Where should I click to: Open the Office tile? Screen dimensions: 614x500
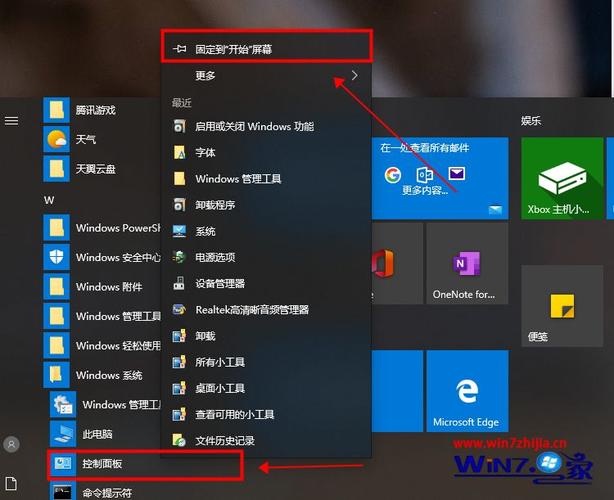pos(397,264)
